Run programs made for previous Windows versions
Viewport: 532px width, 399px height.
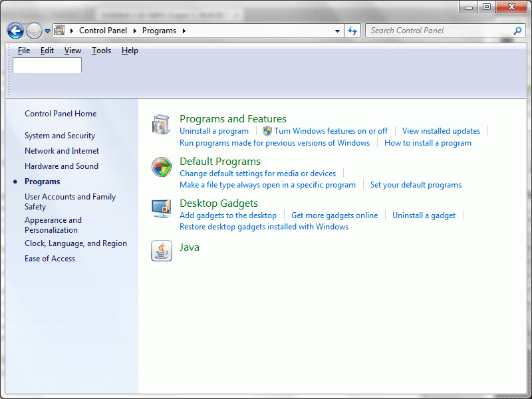275,143
